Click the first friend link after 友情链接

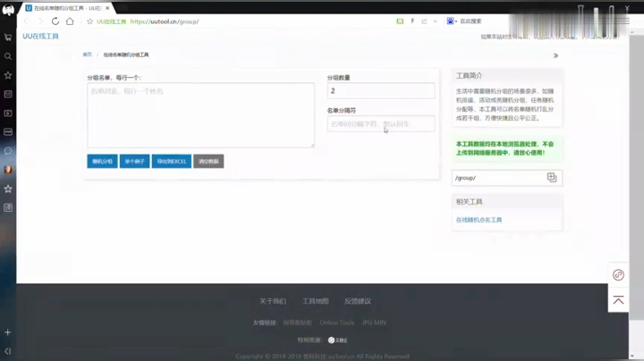(297, 323)
